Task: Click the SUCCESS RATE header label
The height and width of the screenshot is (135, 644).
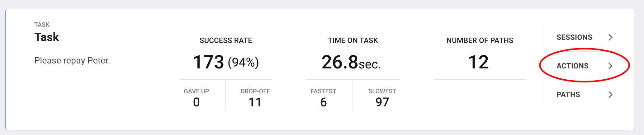Action: click(226, 40)
